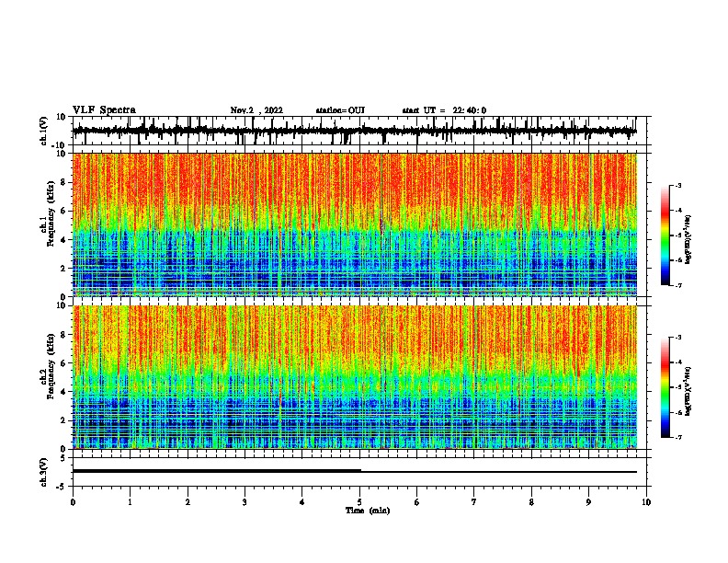Screen dimensions: 728x563
Task: Click the "ch.1(V)" waveform axis label
Action: tap(43, 131)
